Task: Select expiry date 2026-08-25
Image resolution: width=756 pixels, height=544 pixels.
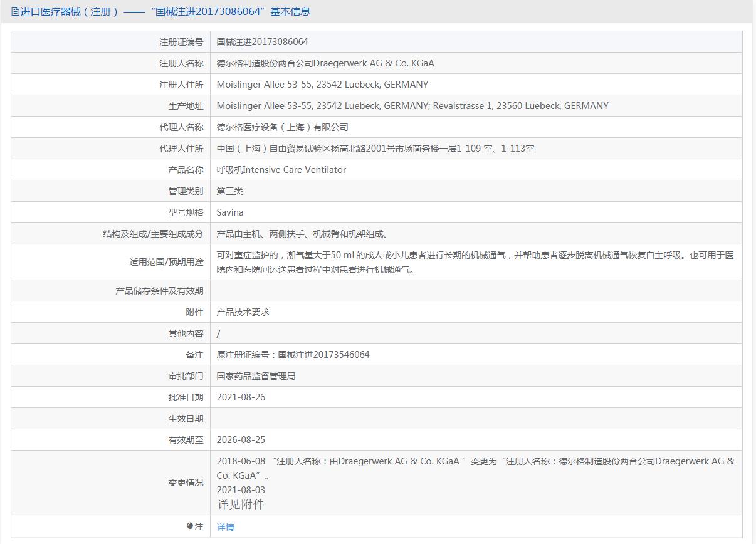Action: 241,440
